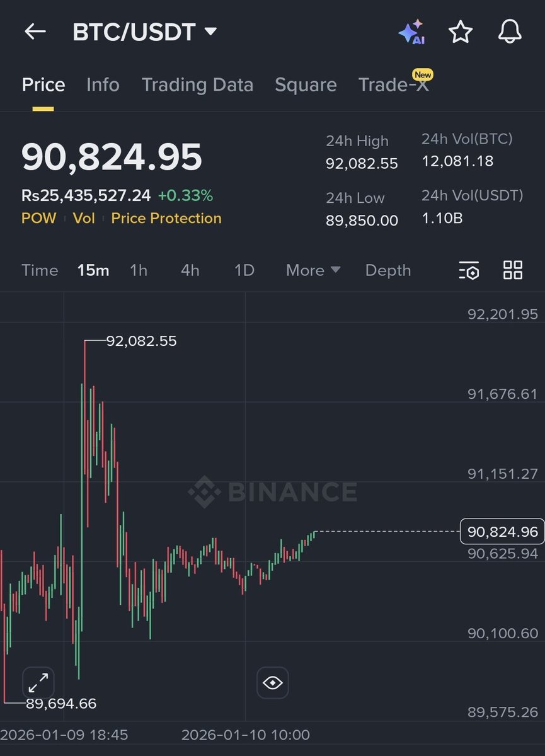Tap the 2026-01-10 10:00 time axis label
This screenshot has height=756, width=545.
(246, 735)
